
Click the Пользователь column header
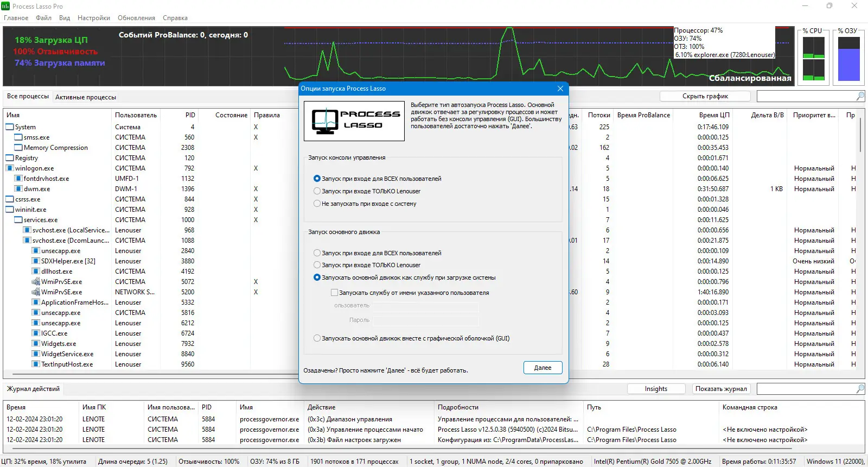pos(136,115)
